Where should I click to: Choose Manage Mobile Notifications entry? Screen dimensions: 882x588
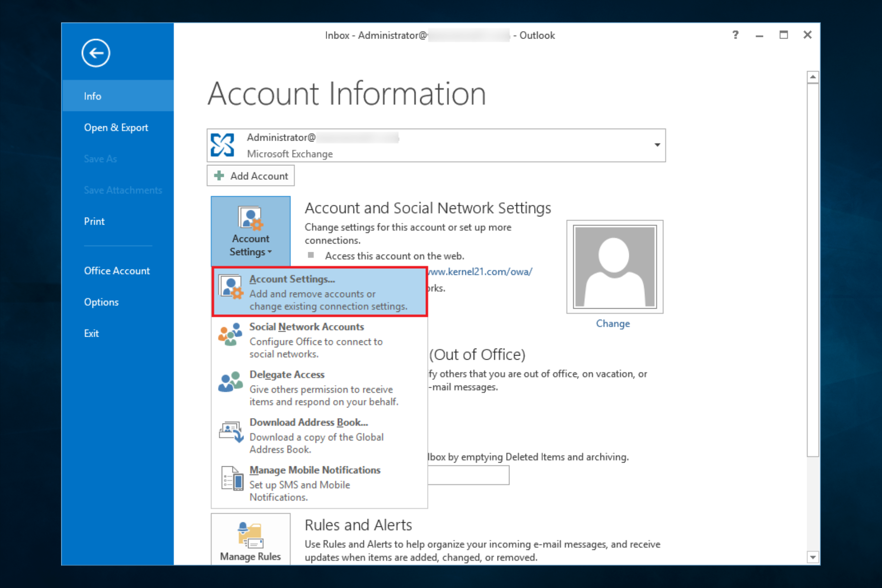pos(320,483)
